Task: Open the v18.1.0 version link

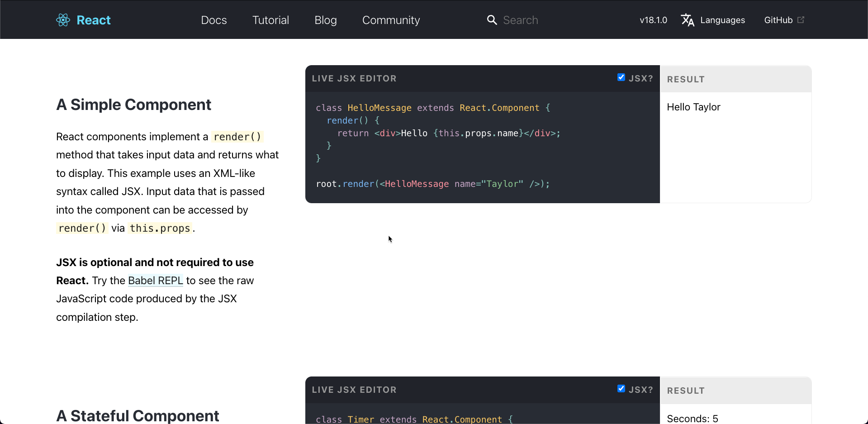Action: [x=653, y=20]
